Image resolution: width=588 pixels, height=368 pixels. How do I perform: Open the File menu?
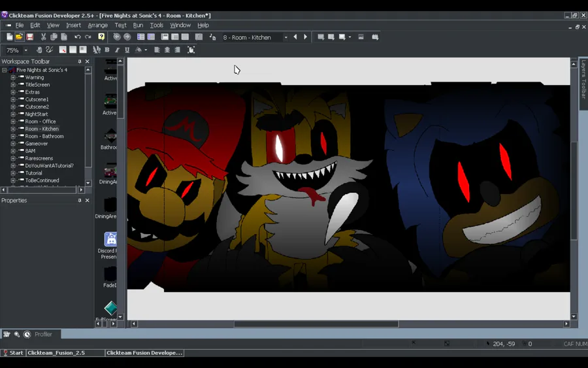(20, 25)
